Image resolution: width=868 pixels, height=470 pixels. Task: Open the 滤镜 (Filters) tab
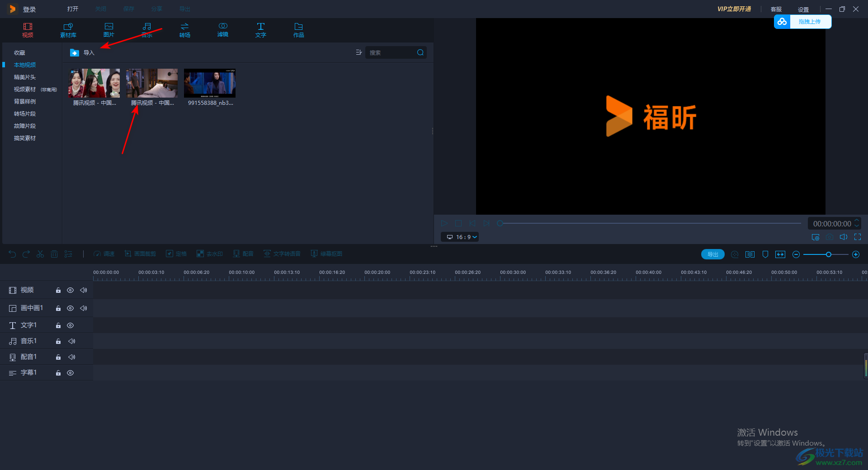pyautogui.click(x=223, y=30)
